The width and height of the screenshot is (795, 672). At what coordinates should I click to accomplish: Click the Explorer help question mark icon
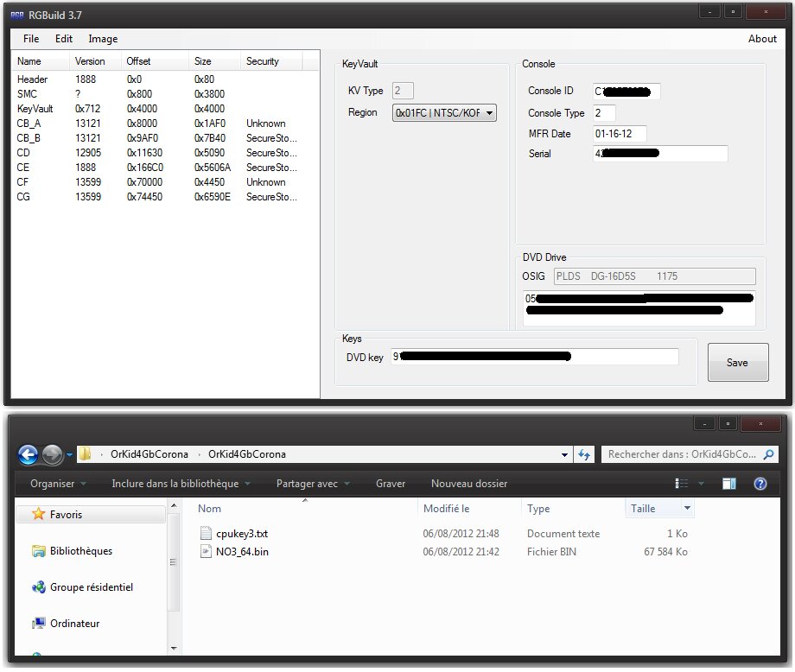(760, 485)
